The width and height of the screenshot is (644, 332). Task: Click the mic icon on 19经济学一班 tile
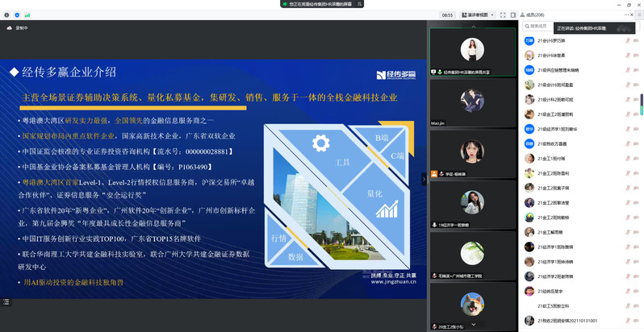[x=434, y=225]
